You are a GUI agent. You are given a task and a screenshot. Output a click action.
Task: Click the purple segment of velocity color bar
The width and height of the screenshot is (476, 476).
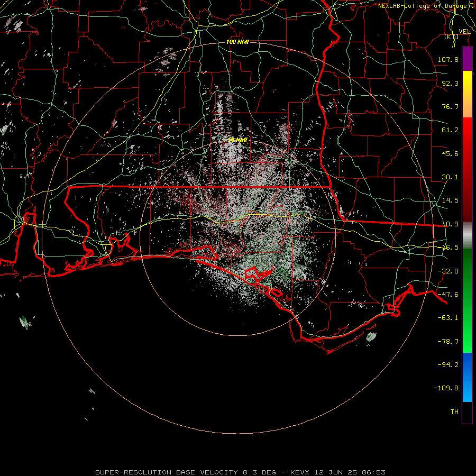point(467,59)
